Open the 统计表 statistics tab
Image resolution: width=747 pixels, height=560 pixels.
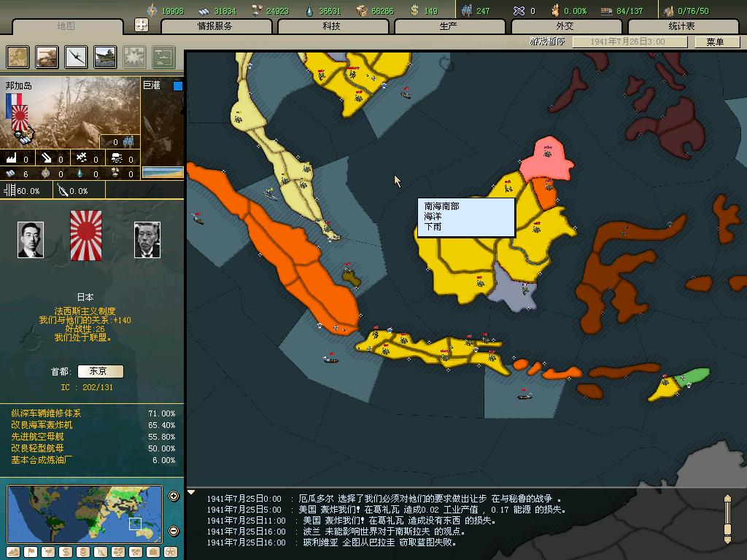[682, 26]
